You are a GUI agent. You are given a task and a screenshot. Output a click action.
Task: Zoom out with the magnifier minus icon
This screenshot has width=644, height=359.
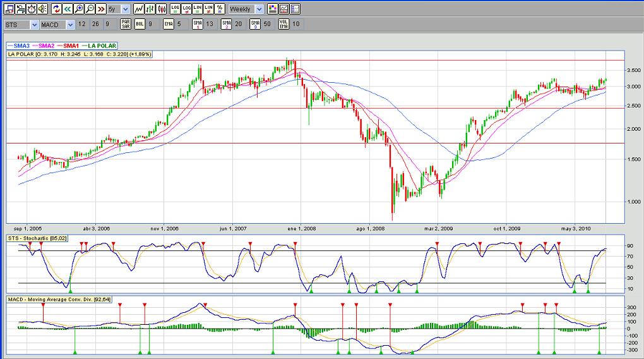[90, 9]
